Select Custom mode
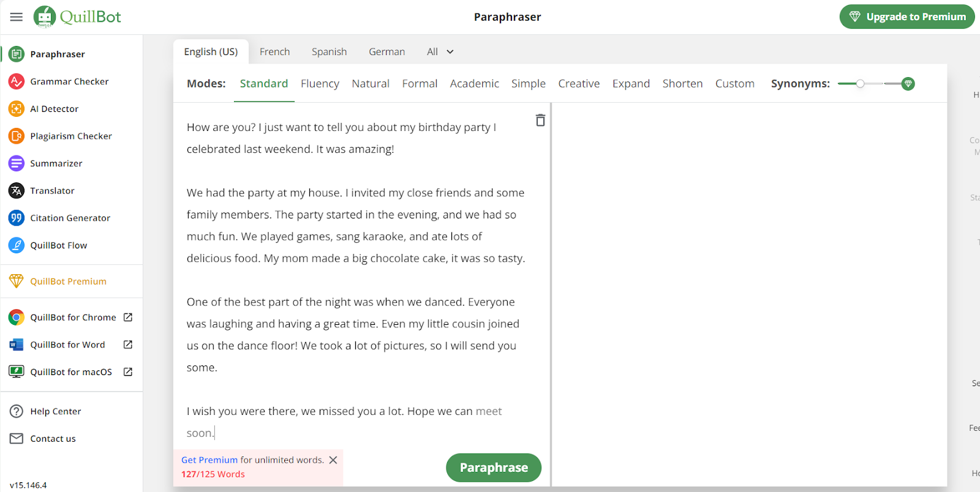 [x=734, y=84]
